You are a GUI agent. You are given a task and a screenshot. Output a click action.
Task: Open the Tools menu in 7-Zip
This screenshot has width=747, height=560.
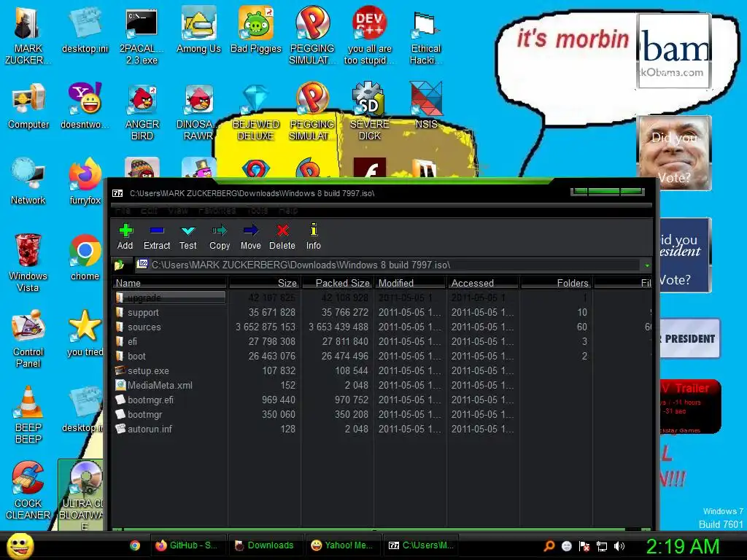click(x=258, y=210)
